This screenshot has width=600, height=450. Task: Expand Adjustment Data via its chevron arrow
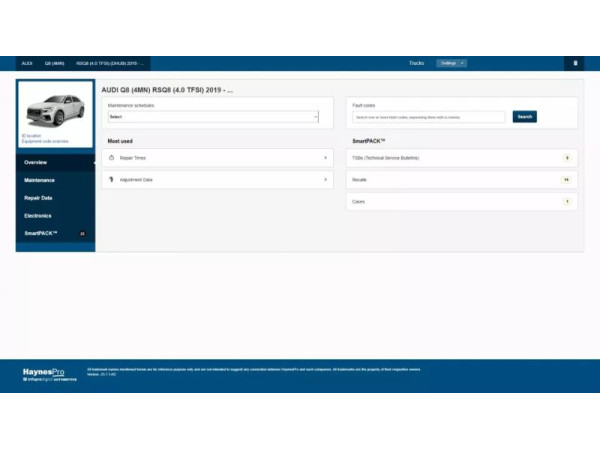pos(326,180)
